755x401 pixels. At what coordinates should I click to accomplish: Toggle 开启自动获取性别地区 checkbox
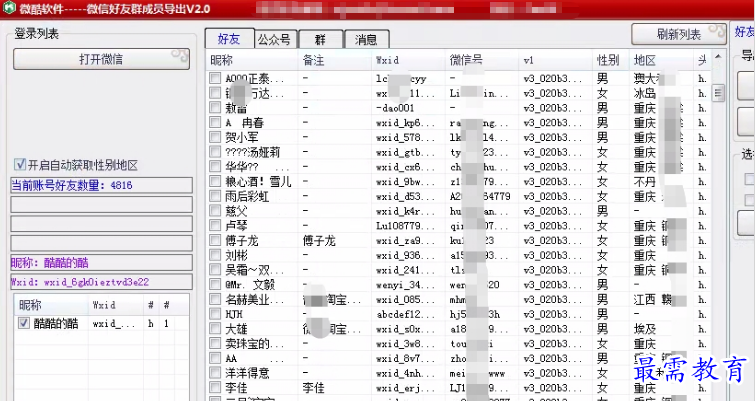[20, 165]
